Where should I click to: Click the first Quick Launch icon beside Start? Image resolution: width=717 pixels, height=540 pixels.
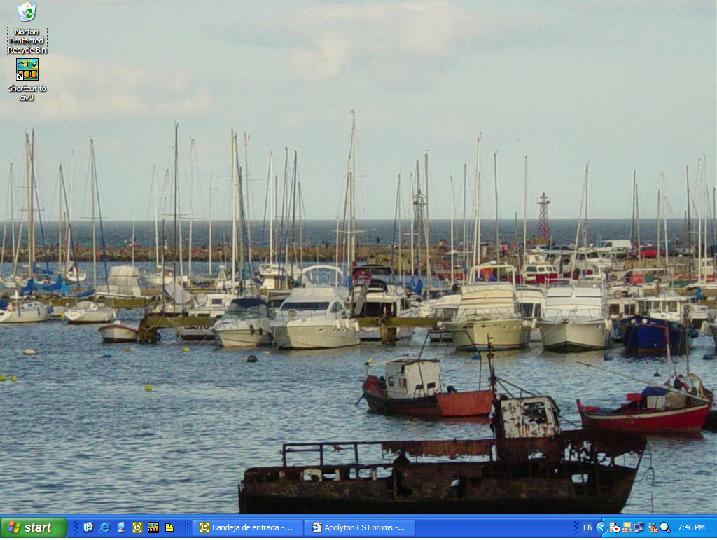(88, 527)
